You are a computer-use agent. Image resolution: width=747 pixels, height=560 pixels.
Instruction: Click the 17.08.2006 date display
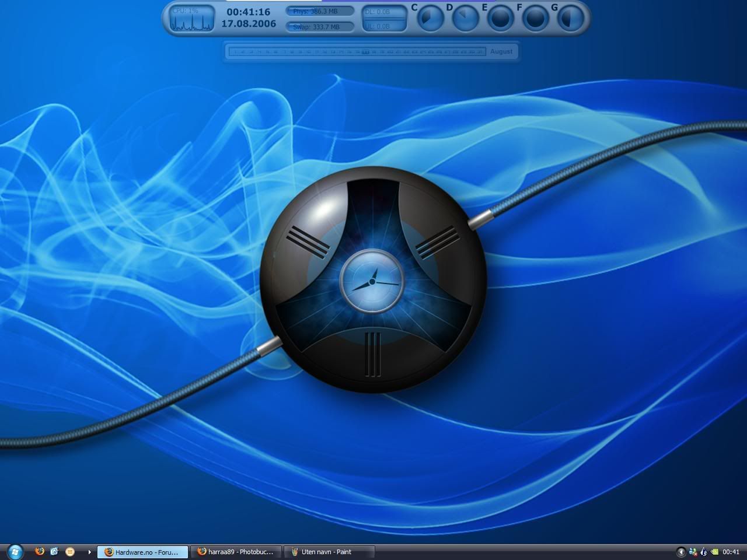pos(249,24)
